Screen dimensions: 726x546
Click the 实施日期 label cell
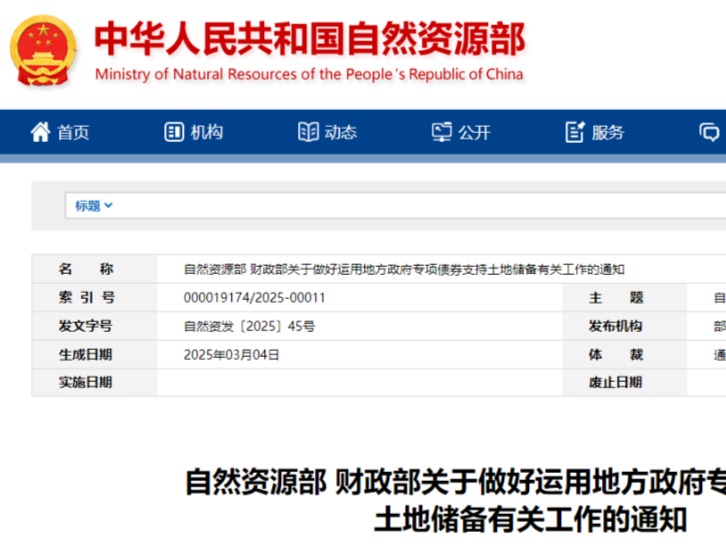(x=94, y=383)
